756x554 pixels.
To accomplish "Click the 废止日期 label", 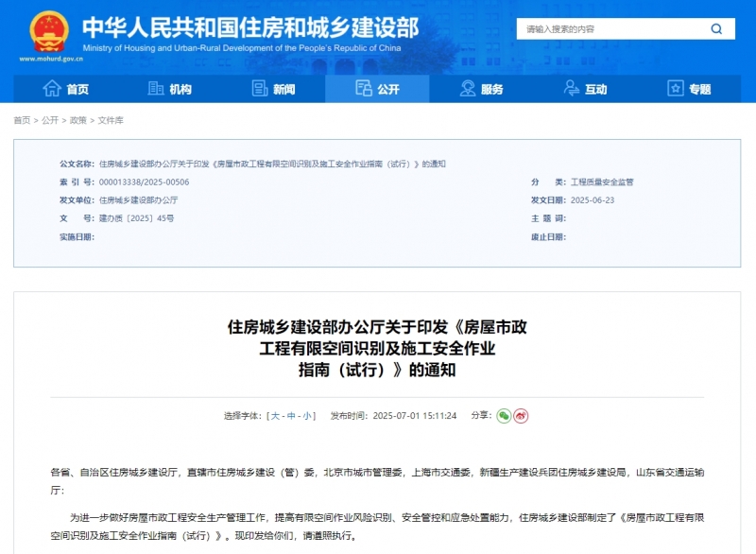I will pos(549,236).
